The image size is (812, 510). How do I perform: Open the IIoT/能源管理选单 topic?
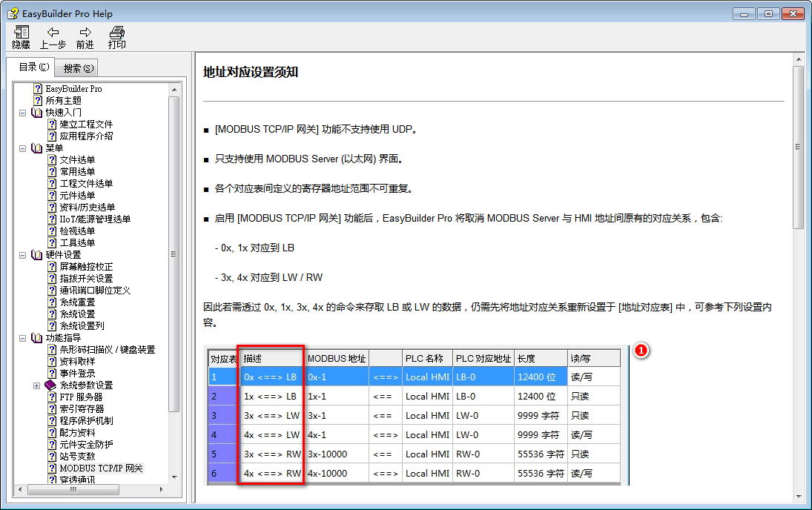[95, 219]
